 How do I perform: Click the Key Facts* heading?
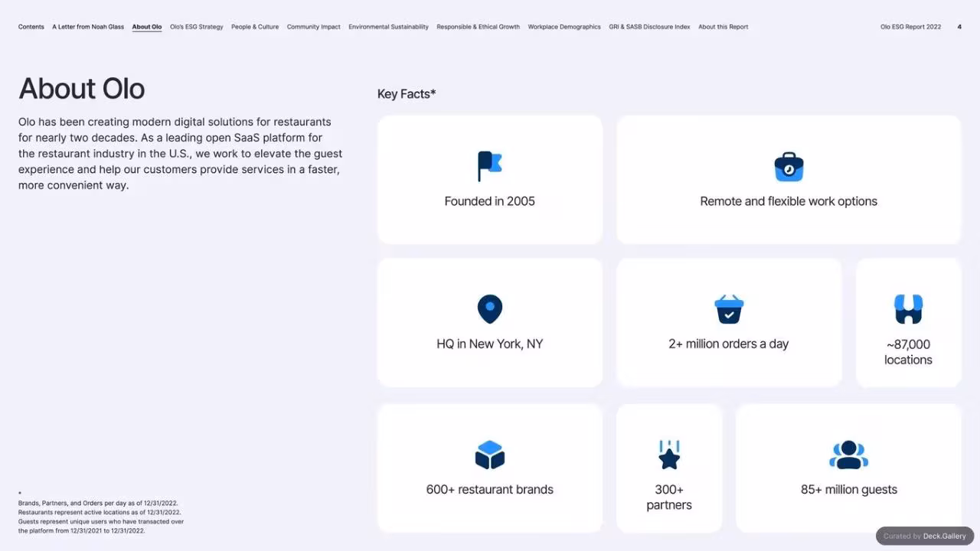coord(407,94)
